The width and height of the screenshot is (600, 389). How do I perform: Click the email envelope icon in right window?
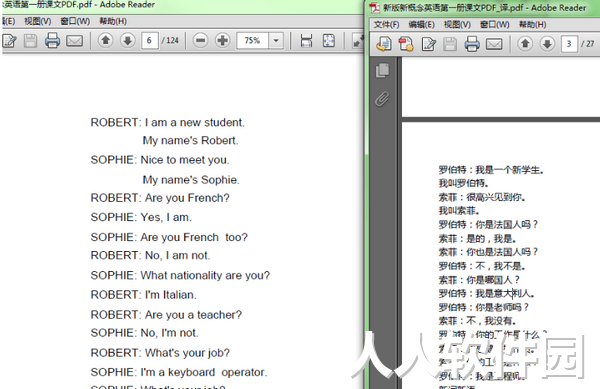(x=494, y=44)
